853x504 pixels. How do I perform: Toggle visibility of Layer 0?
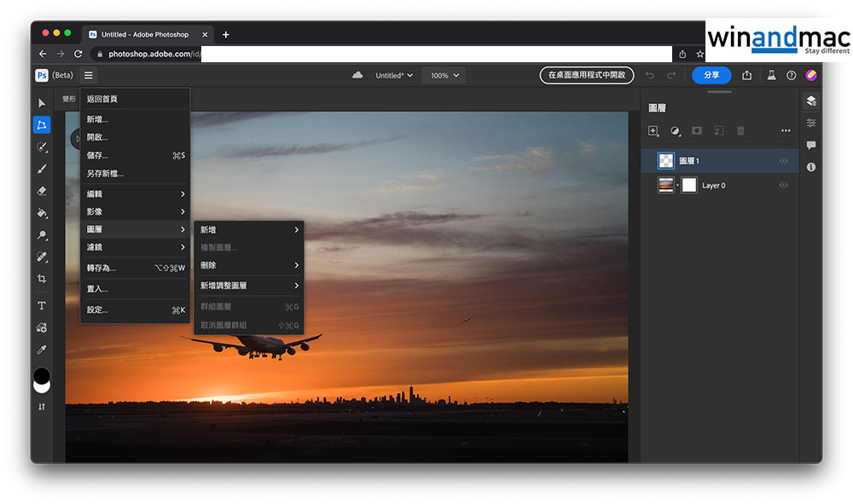click(783, 185)
